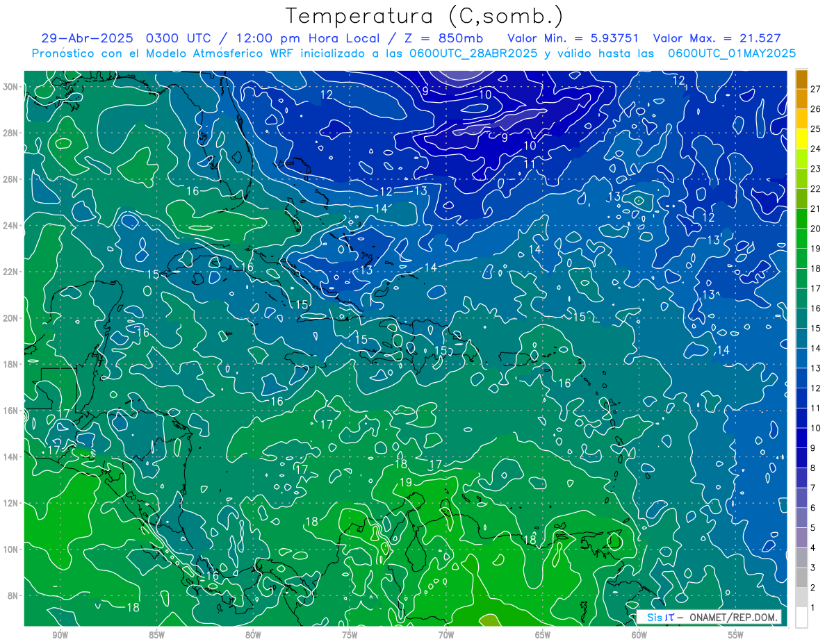Pick the orange color band beside legend 26
The height and width of the screenshot is (644, 834).
801,99
